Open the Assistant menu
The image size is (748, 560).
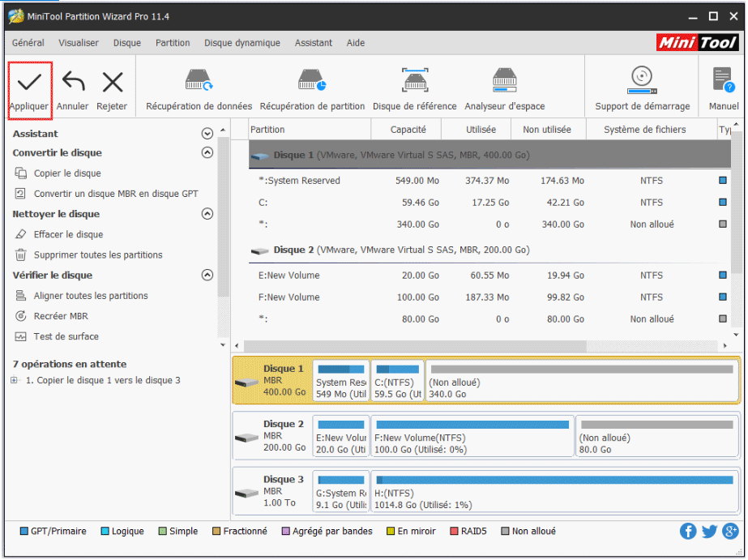(x=313, y=43)
